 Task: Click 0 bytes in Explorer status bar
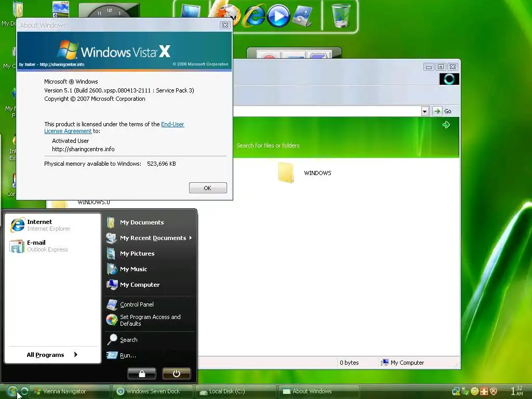coord(349,362)
